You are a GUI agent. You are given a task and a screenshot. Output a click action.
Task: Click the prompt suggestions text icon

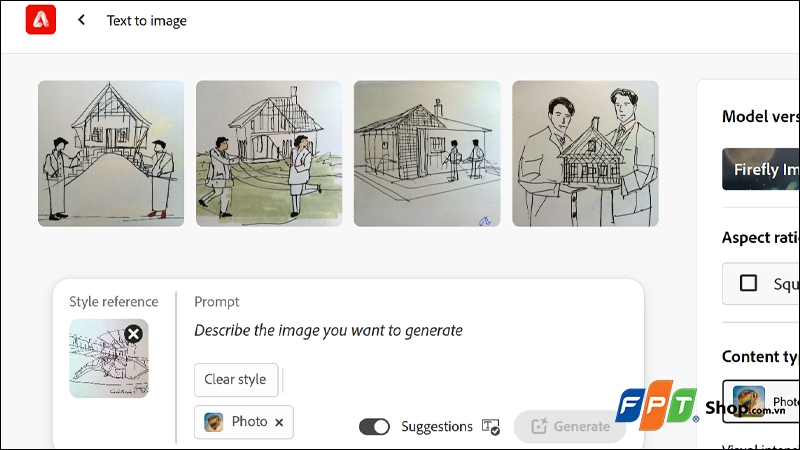[x=491, y=427]
